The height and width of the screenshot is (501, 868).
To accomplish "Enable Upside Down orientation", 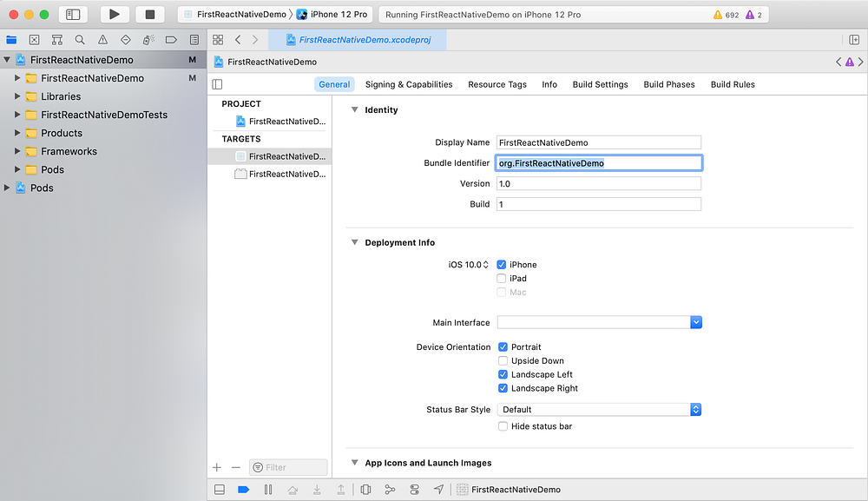I will pyautogui.click(x=503, y=361).
